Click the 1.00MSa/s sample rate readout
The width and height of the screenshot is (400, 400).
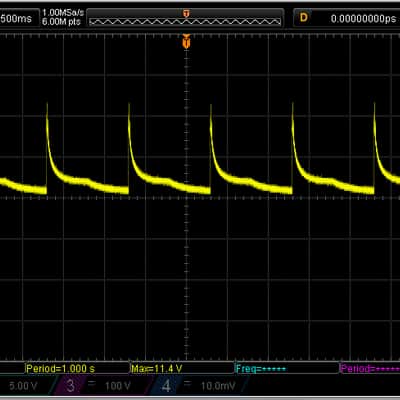coord(63,13)
